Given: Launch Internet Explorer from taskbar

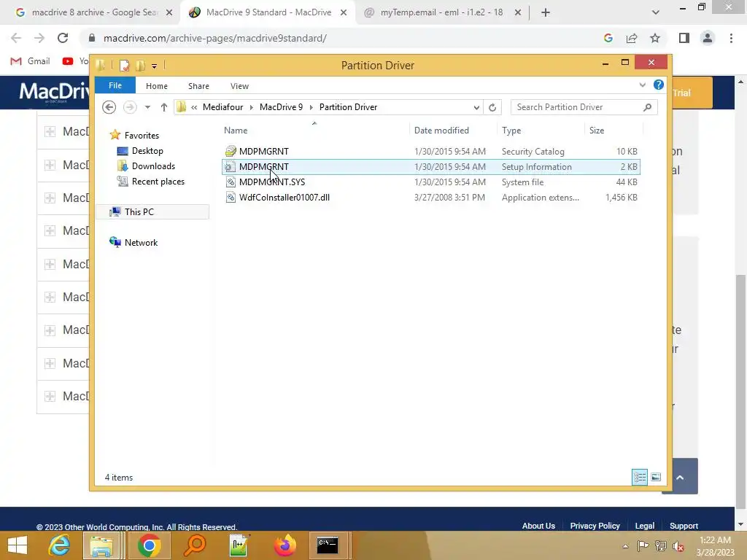Looking at the screenshot, I should pyautogui.click(x=59, y=545).
